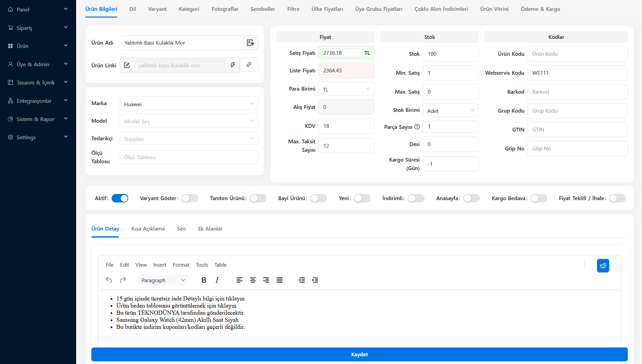
Task: Enable the Fiyat Teklifi / İhale switch
Action: pyautogui.click(x=617, y=198)
